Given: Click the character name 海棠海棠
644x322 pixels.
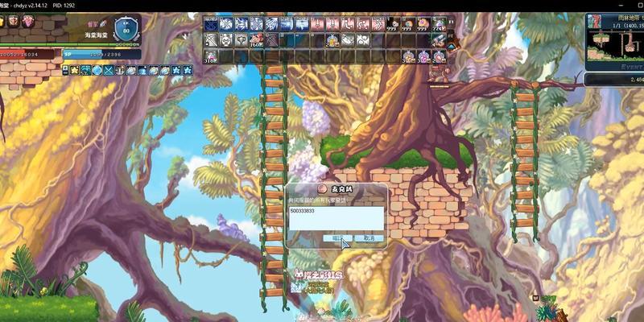Looking at the screenshot, I should coord(96,35).
